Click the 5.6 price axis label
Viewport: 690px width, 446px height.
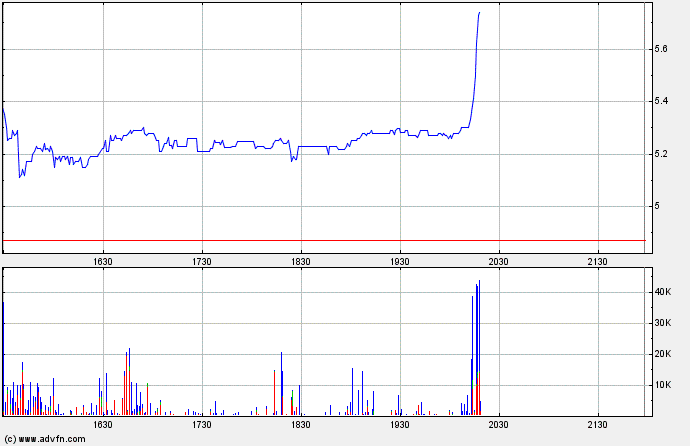point(661,49)
